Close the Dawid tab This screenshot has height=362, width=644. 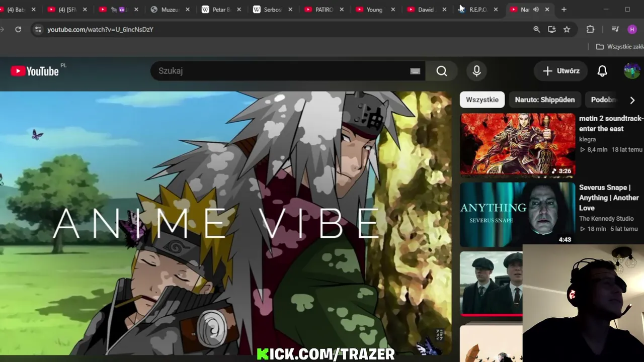pyautogui.click(x=444, y=10)
